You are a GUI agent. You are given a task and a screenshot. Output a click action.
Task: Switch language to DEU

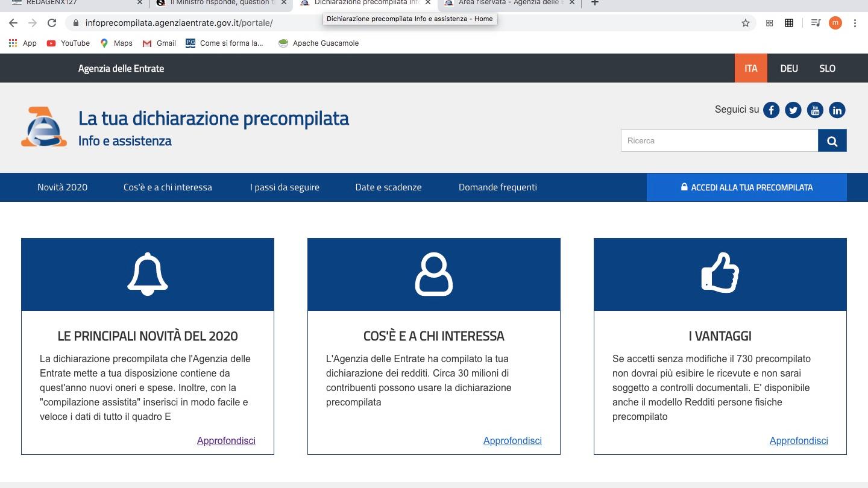789,68
